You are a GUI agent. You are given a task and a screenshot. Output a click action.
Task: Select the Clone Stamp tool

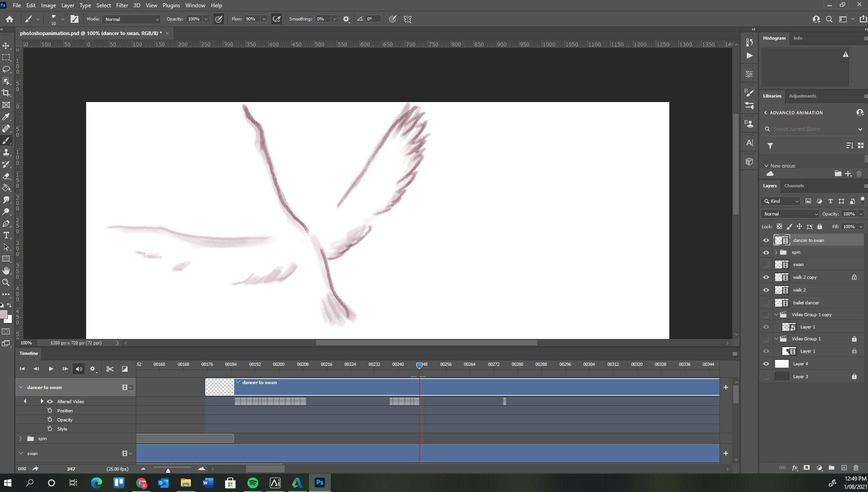coord(6,152)
